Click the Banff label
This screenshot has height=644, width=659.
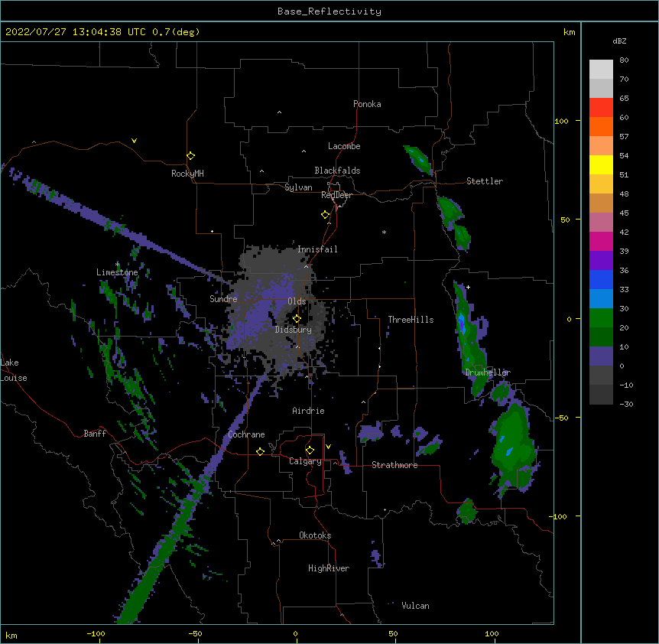pyautogui.click(x=95, y=434)
